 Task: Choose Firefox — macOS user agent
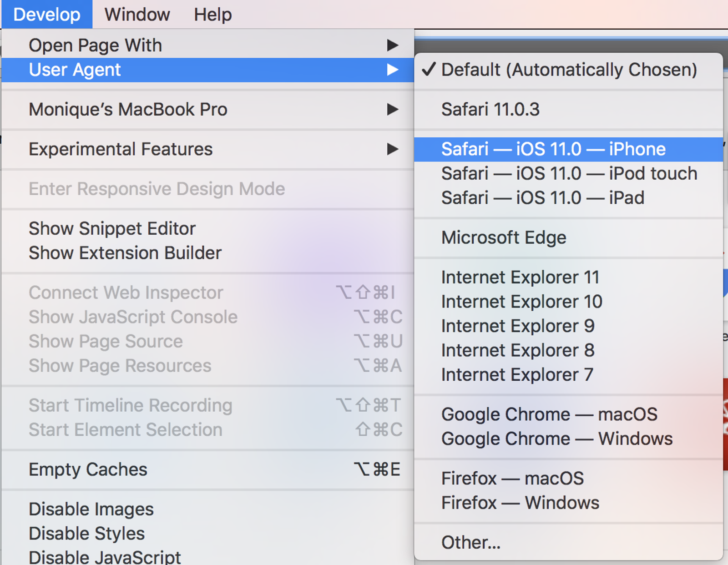[568, 478]
